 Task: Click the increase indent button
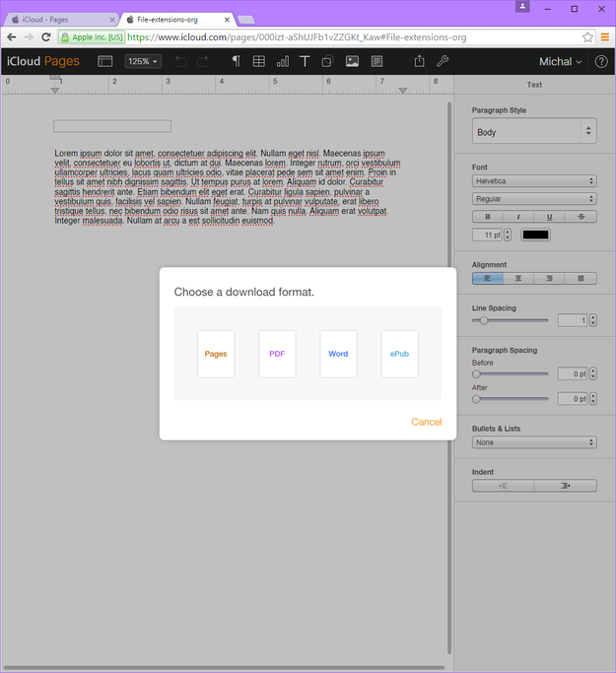click(566, 486)
